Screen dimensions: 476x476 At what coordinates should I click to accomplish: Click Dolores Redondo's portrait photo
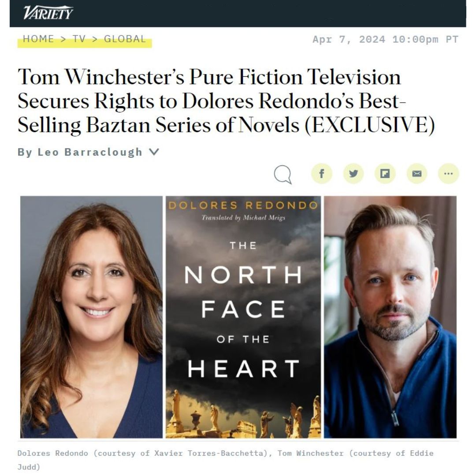click(x=91, y=317)
